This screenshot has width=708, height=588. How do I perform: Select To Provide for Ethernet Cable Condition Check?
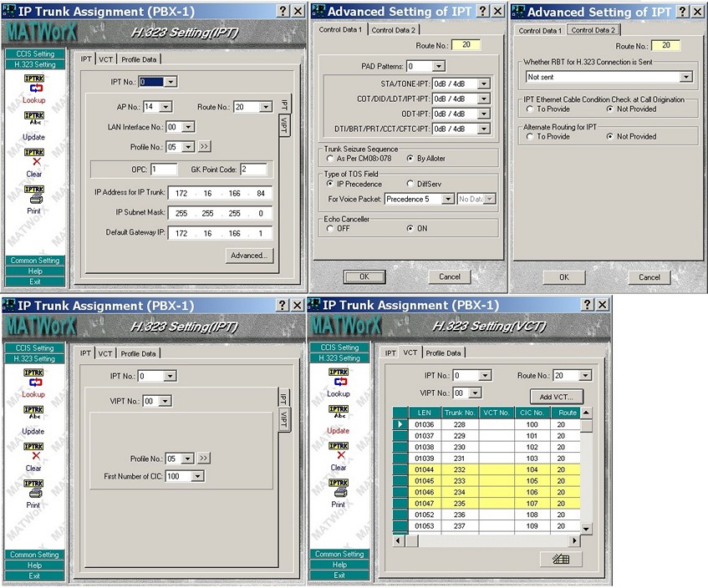point(530,109)
